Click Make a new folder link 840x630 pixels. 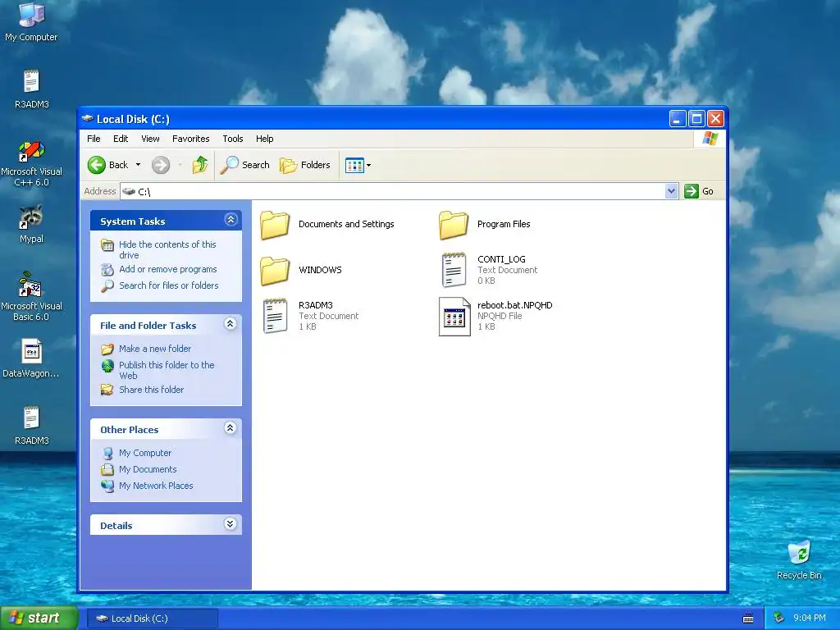[x=155, y=349]
